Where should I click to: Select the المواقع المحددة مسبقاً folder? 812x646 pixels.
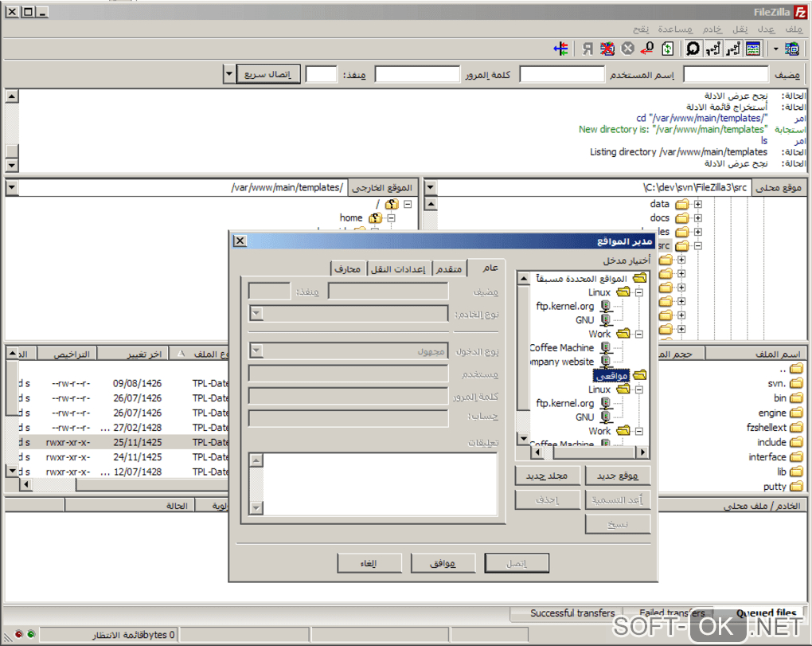coord(581,279)
